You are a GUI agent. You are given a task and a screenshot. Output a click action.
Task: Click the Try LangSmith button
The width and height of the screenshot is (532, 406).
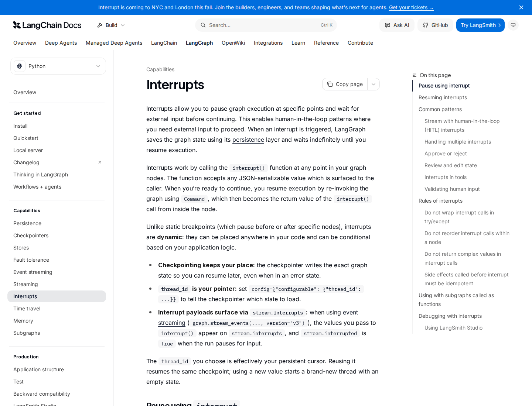click(480, 25)
